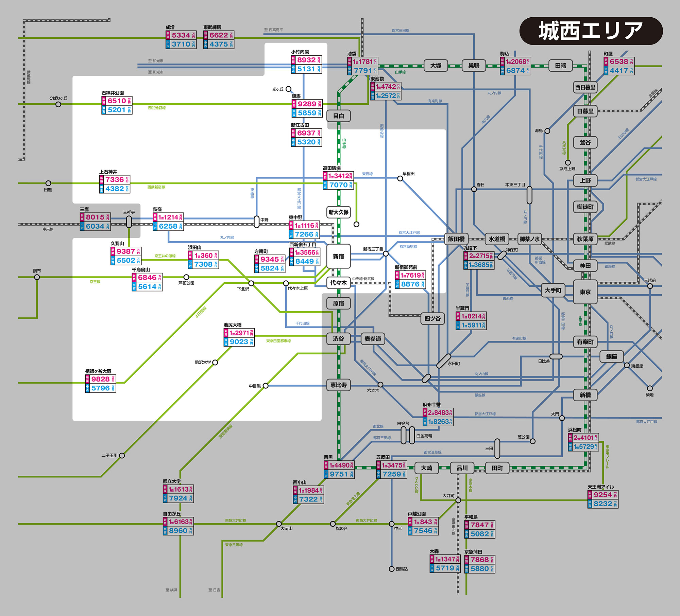Click 千歳烏山 new-build price 6846万円
This screenshot has height=616, width=680.
(x=147, y=278)
